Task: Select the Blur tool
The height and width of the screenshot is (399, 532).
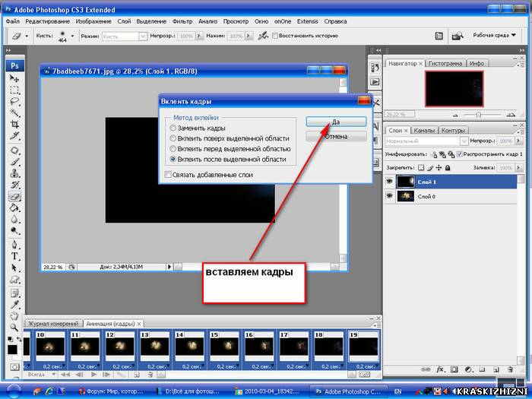Action: (14, 219)
